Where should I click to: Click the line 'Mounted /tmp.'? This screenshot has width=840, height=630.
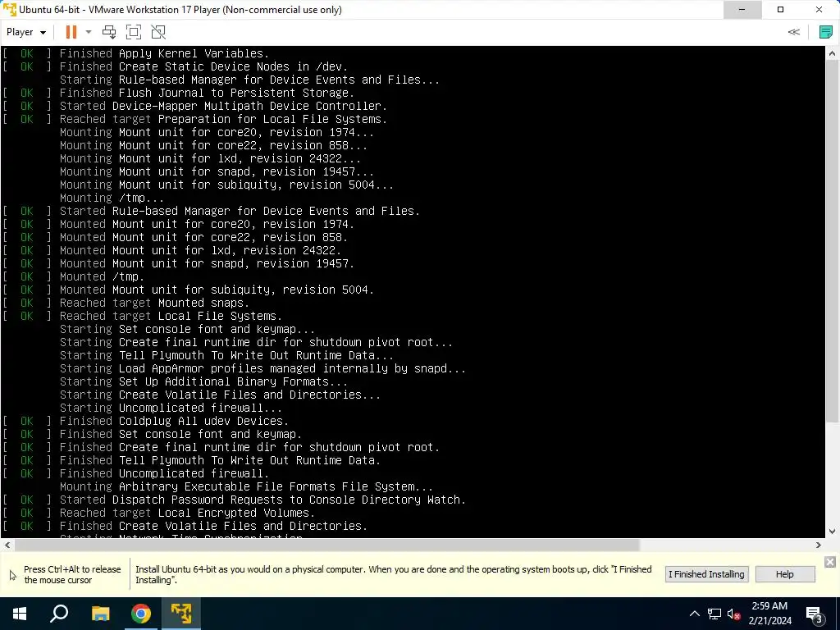[x=102, y=276]
